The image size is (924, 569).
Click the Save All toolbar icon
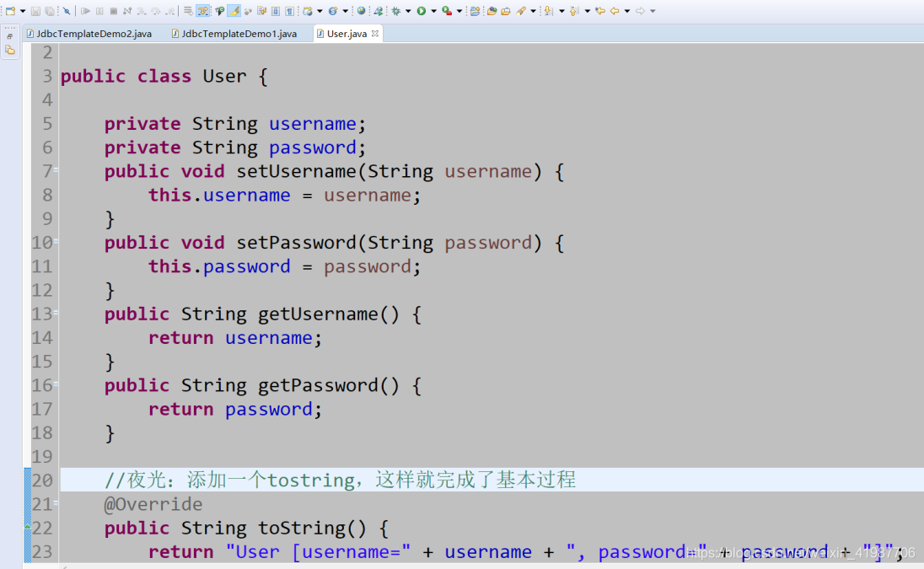(x=50, y=11)
